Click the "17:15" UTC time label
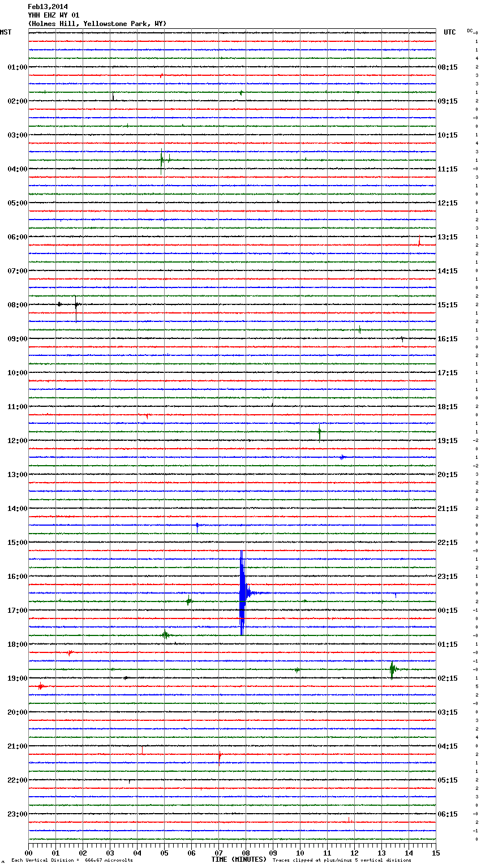The width and height of the screenshot is (481, 868). (x=448, y=373)
